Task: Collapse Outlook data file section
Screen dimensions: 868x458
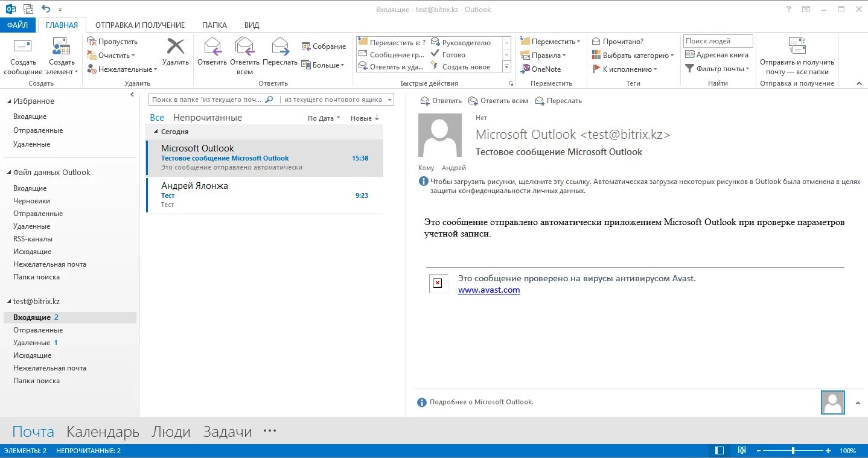Action: click(x=8, y=173)
